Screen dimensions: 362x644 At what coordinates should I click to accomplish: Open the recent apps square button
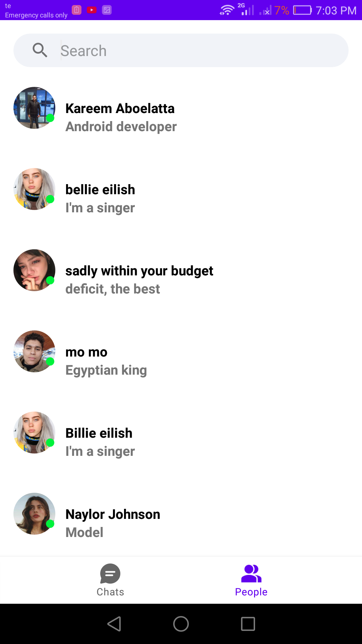(248, 624)
